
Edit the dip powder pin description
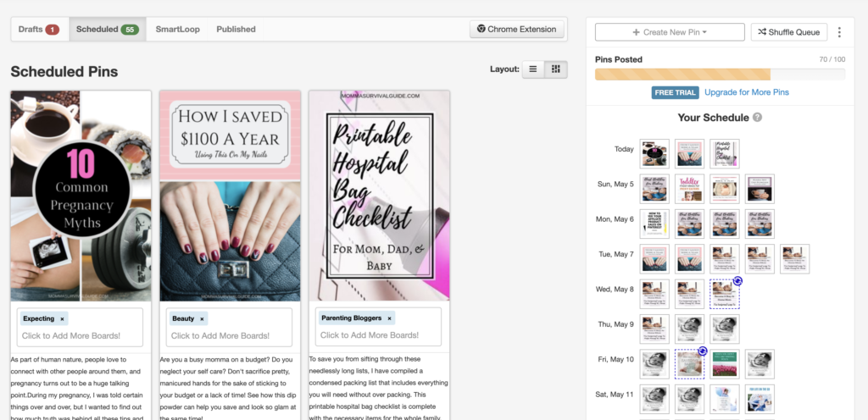(x=230, y=387)
